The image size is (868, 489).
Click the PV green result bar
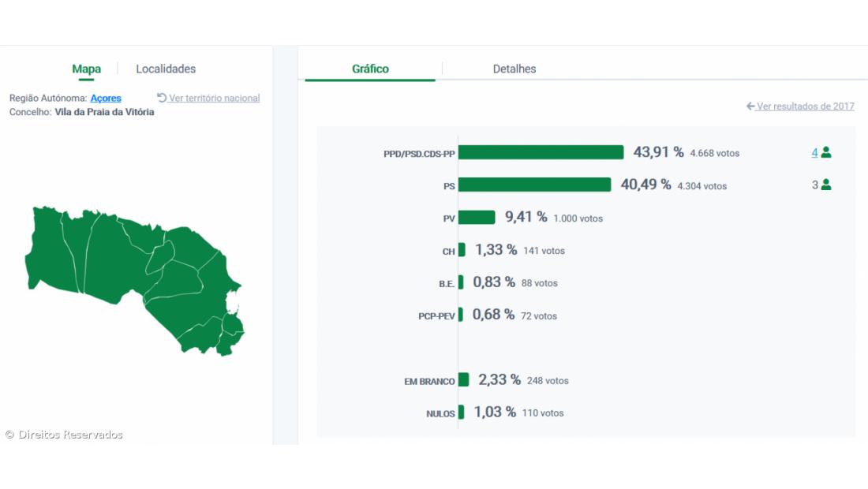tap(477, 217)
